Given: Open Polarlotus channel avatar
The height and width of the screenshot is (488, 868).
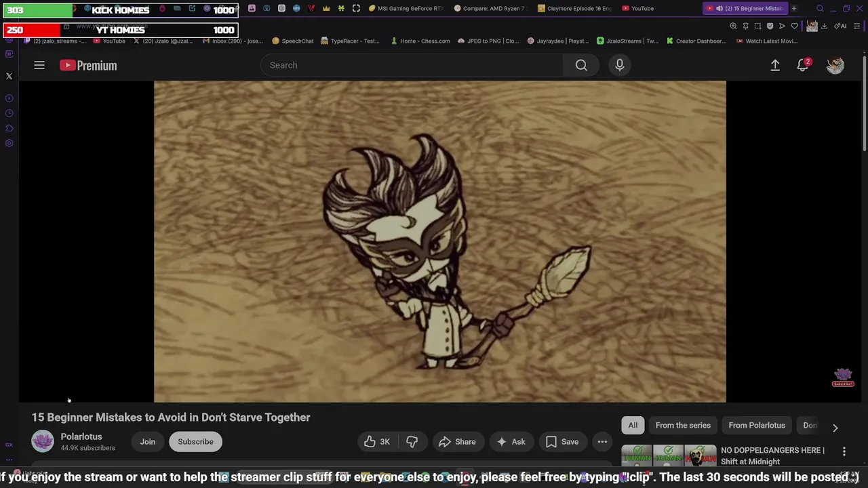Looking at the screenshot, I should [43, 442].
